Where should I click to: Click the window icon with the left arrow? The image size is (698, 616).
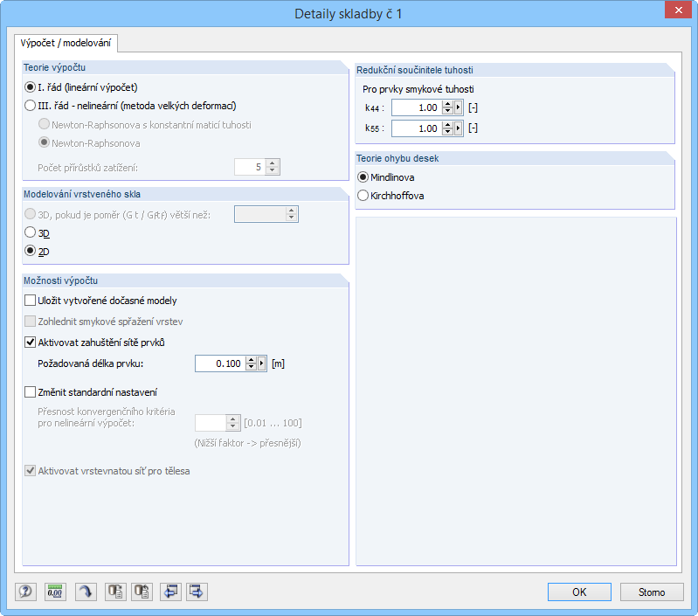pyautogui.click(x=170, y=592)
